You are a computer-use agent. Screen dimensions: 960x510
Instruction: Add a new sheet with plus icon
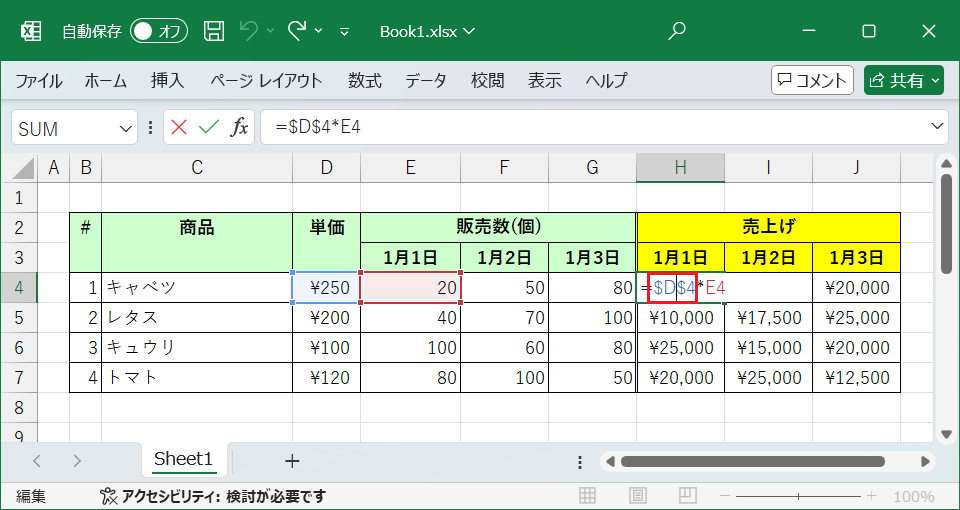(292, 461)
